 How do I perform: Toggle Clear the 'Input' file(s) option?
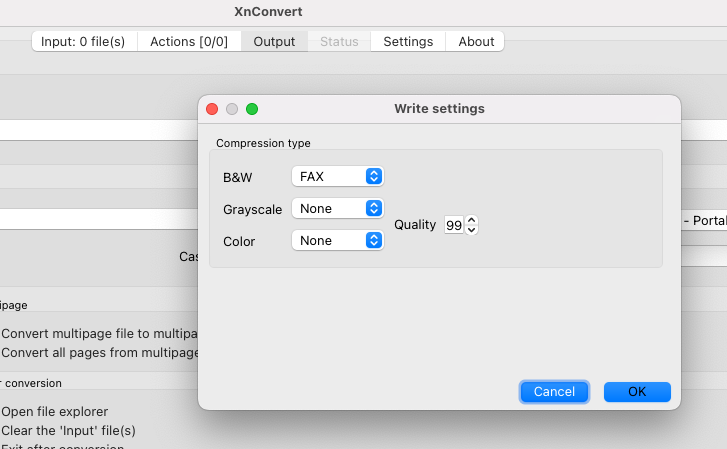(x=68, y=430)
